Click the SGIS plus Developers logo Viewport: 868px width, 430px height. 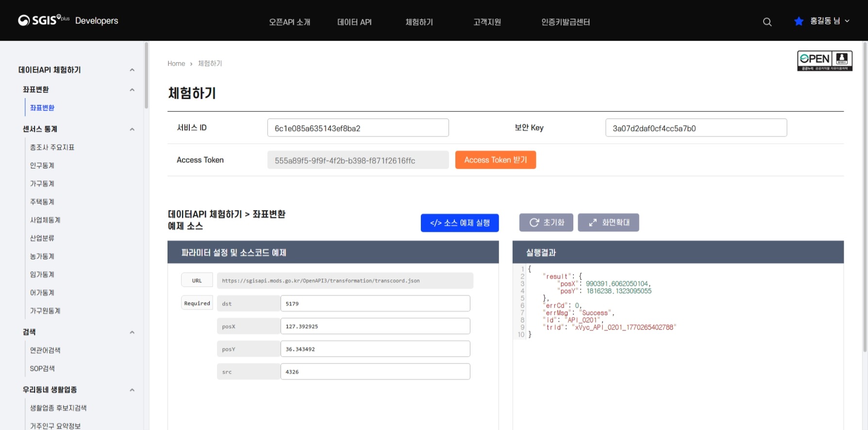(68, 20)
